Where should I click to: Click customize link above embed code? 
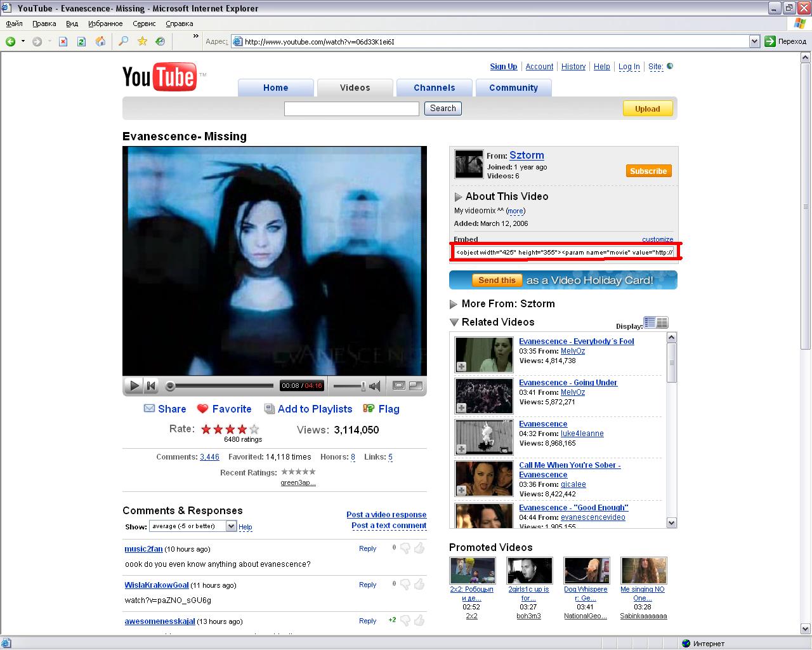657,239
